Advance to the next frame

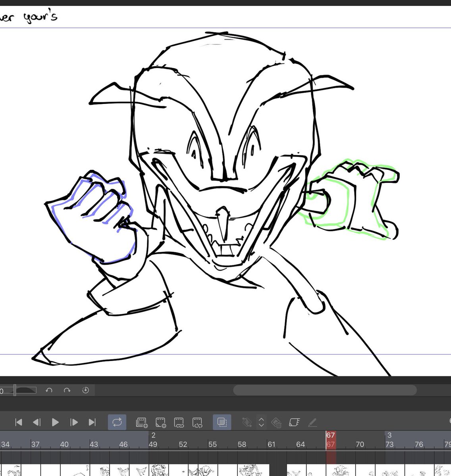coord(74,422)
